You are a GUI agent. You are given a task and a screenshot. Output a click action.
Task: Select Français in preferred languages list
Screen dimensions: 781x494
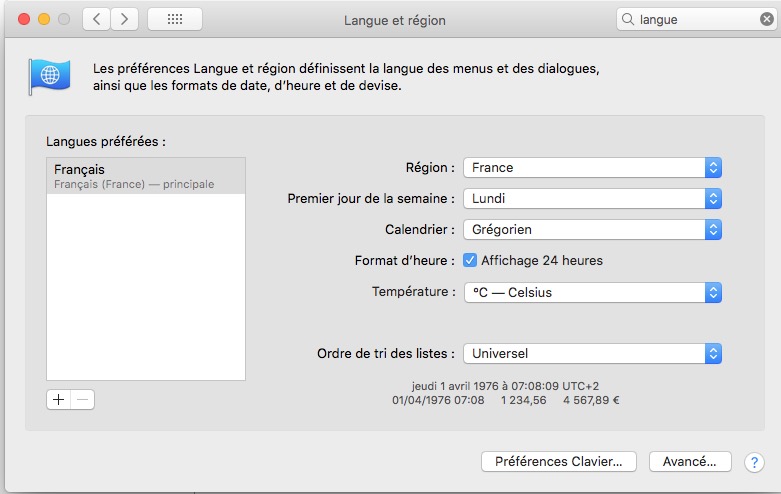click(x=146, y=175)
